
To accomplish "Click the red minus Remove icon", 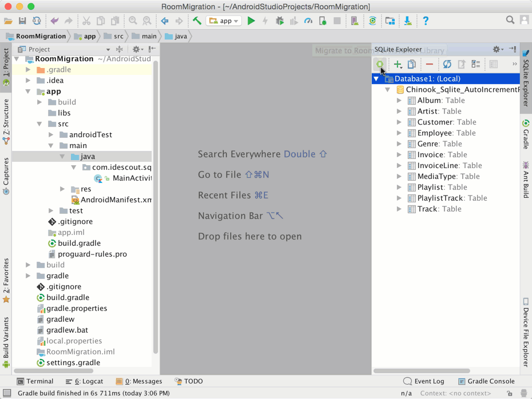I will point(429,64).
